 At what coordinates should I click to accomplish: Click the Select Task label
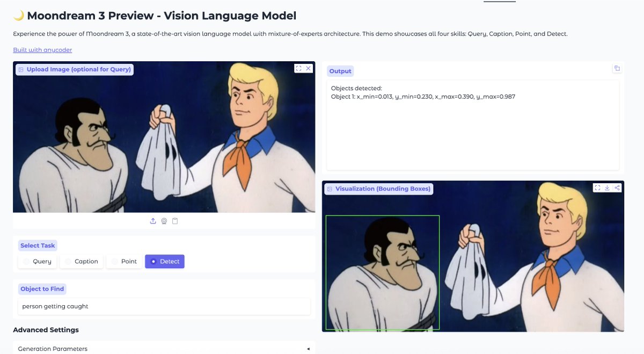coord(38,245)
